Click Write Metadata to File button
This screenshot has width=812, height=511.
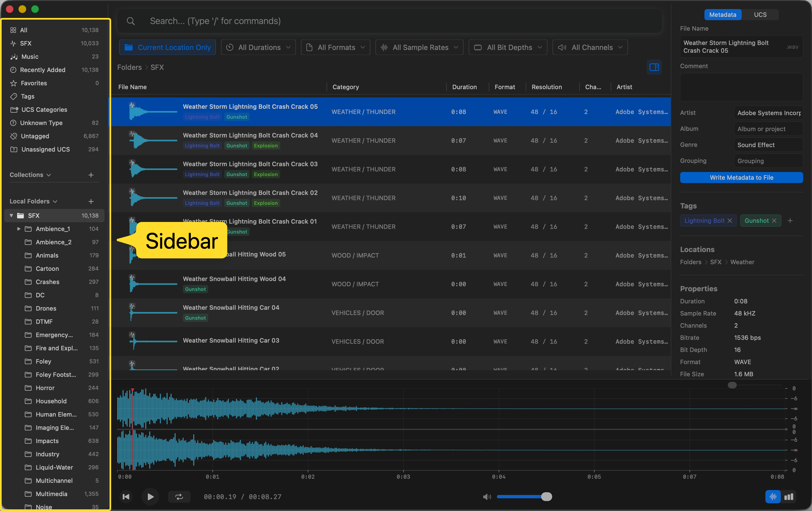click(741, 178)
